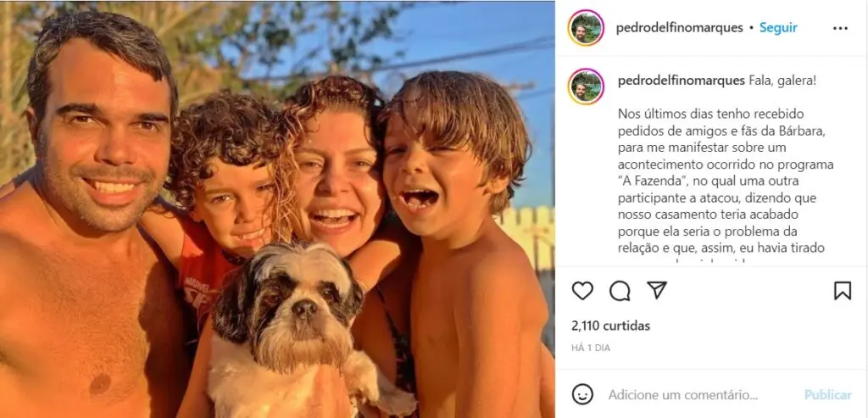This screenshot has width=868, height=418.
Task: Click the caption author avatar picture
Action: [x=586, y=86]
